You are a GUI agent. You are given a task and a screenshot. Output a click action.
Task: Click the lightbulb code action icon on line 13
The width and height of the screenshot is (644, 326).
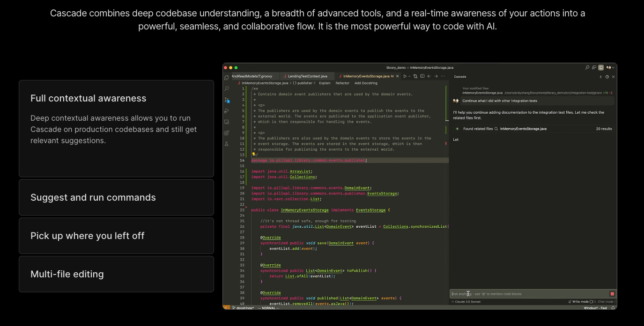(253, 154)
